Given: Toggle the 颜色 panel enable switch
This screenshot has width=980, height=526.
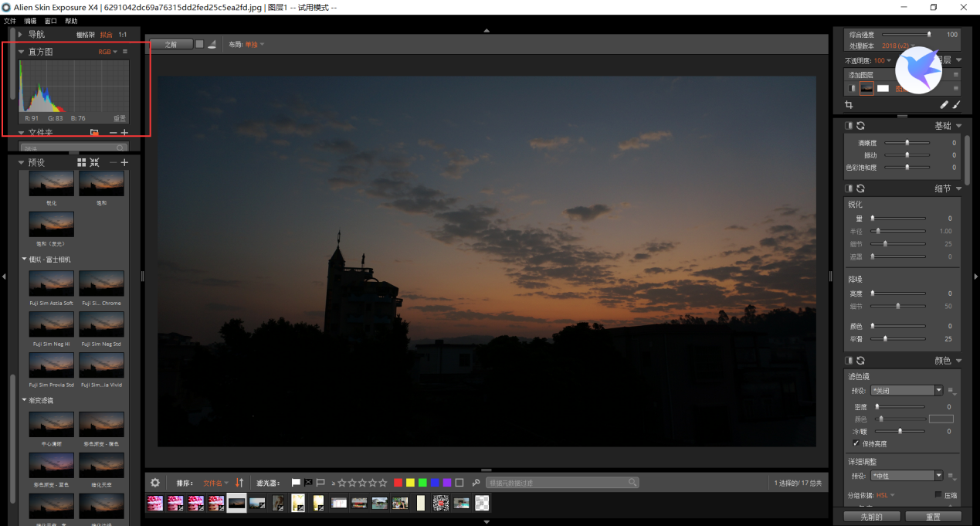Looking at the screenshot, I should tap(849, 361).
